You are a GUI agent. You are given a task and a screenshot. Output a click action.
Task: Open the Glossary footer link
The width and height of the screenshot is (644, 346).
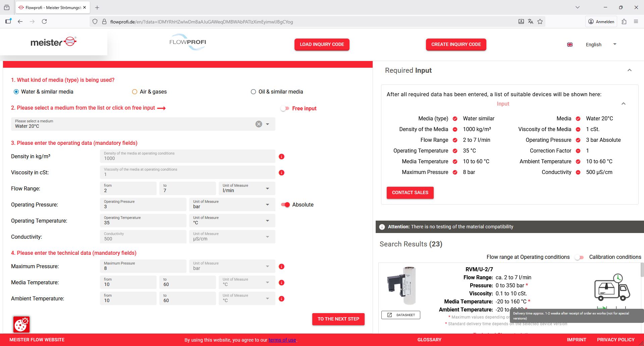[429, 340]
